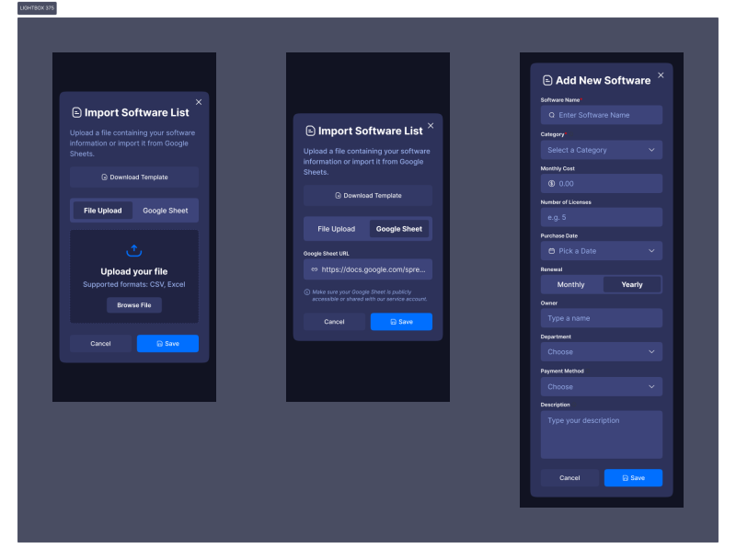
Task: Click the Monthly Cost 0.00 field
Action: pos(602,183)
